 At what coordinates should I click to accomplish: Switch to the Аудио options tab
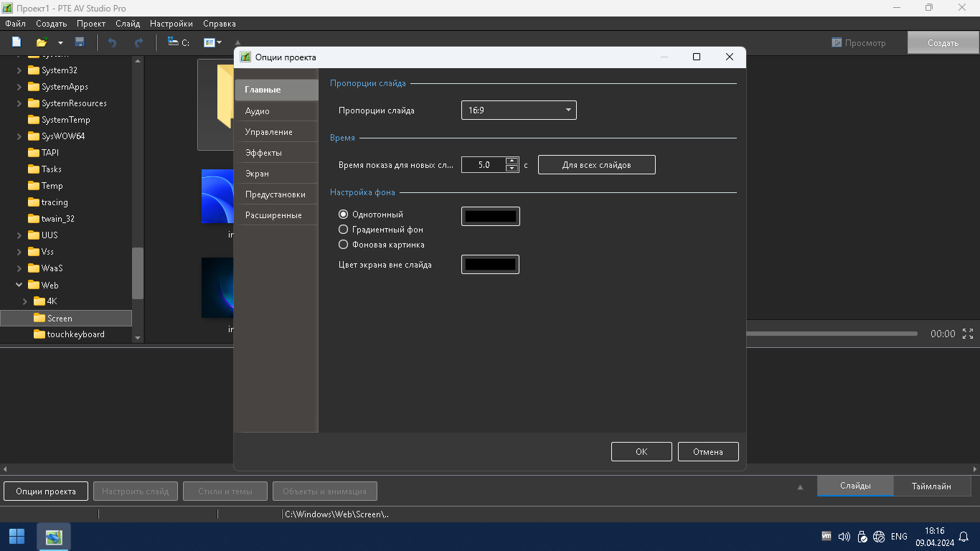258,111
